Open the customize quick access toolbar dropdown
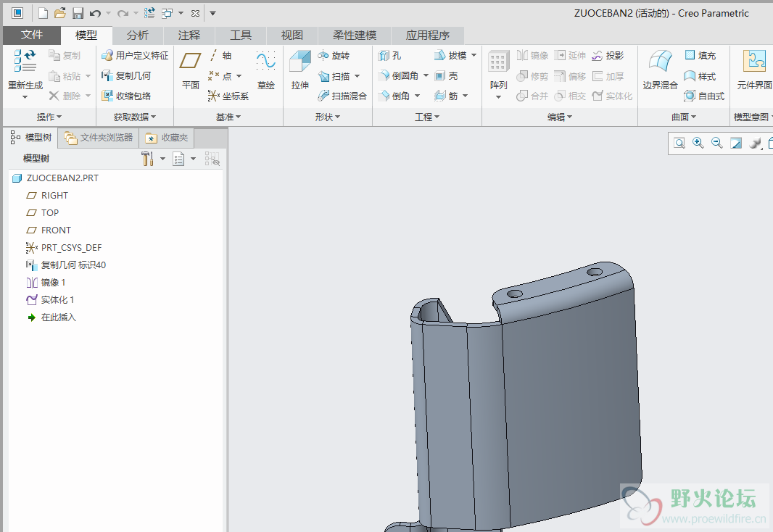The width and height of the screenshot is (773, 532). (213, 13)
